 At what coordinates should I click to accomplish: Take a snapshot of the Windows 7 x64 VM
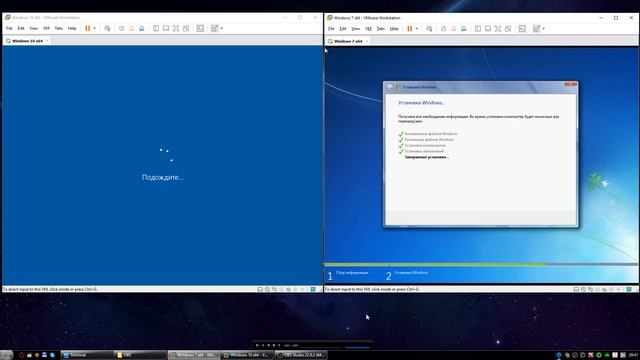pyautogui.click(x=443, y=29)
